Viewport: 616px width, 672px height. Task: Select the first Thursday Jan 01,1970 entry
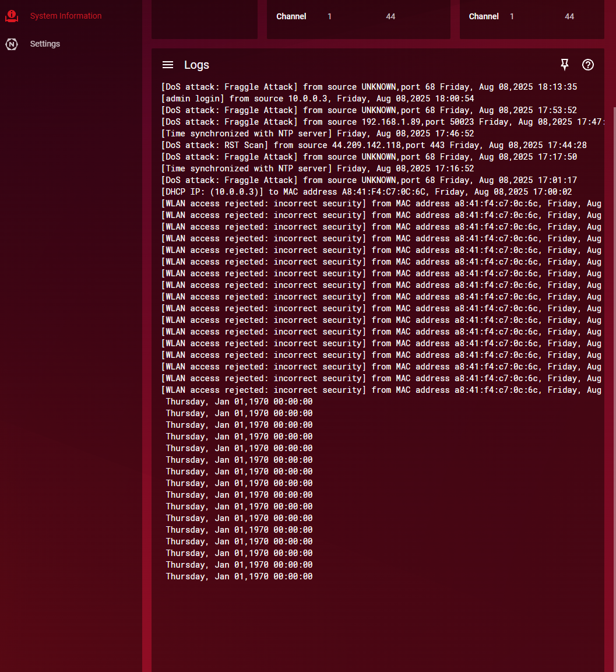239,402
